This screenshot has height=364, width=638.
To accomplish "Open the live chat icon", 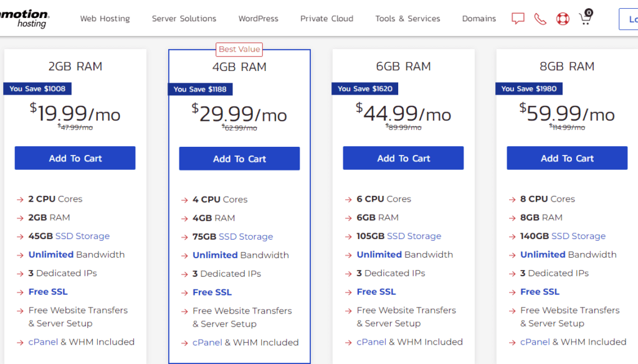I will pyautogui.click(x=518, y=19).
